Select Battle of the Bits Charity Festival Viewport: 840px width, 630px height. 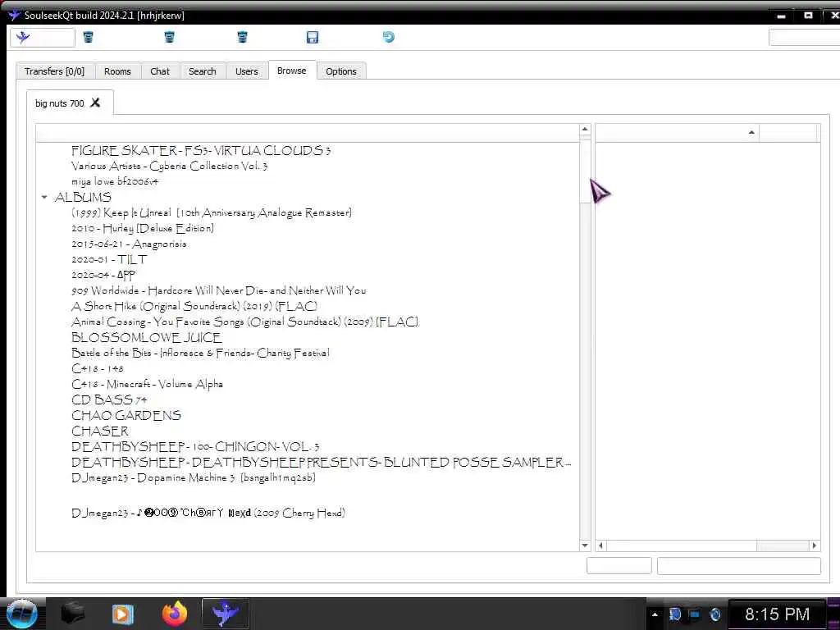200,353
